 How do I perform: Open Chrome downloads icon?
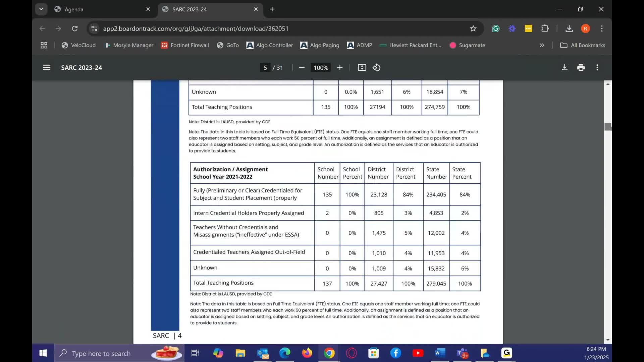tap(569, 28)
